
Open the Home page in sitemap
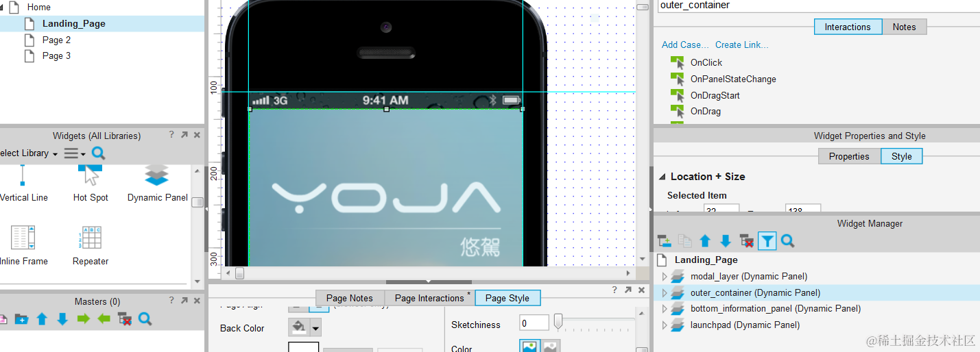point(39,7)
